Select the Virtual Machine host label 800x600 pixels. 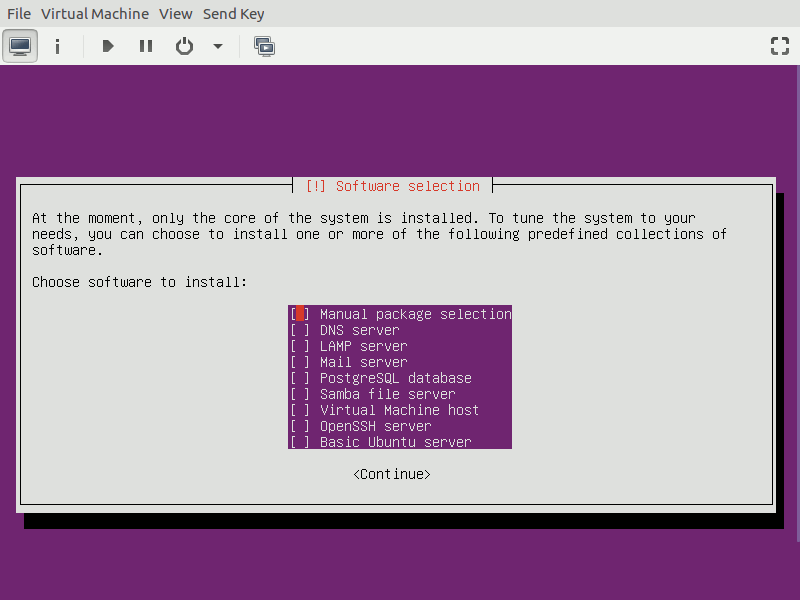pyautogui.click(x=399, y=410)
